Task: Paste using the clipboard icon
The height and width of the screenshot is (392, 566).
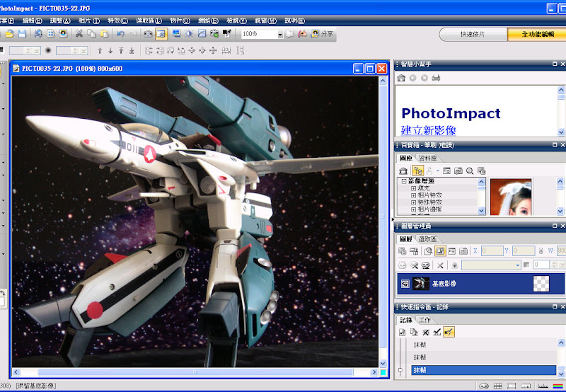Action: pyautogui.click(x=104, y=34)
